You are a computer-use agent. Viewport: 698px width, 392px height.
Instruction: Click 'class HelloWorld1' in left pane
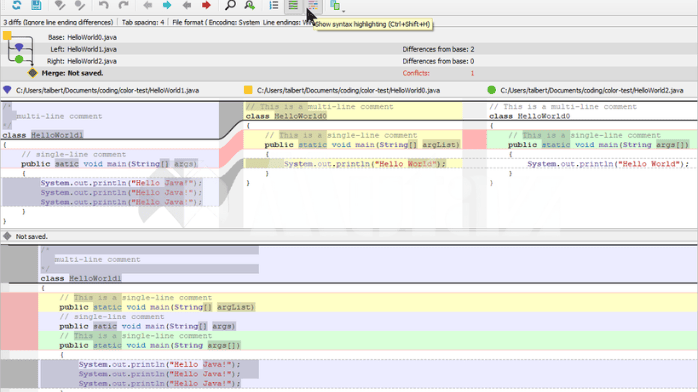[43, 135]
